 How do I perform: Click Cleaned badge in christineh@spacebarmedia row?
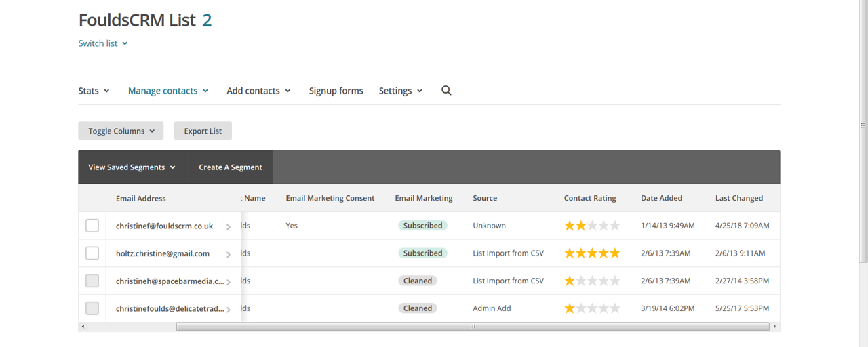[418, 281]
